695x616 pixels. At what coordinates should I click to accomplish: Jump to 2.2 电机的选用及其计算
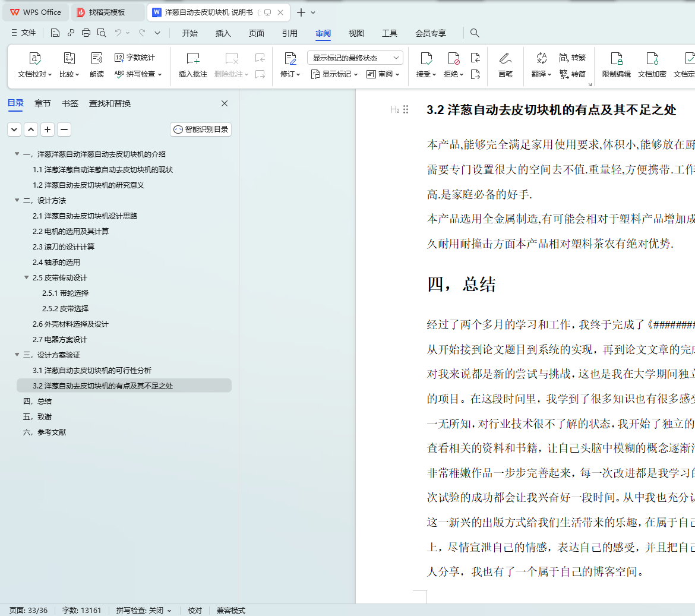point(71,231)
